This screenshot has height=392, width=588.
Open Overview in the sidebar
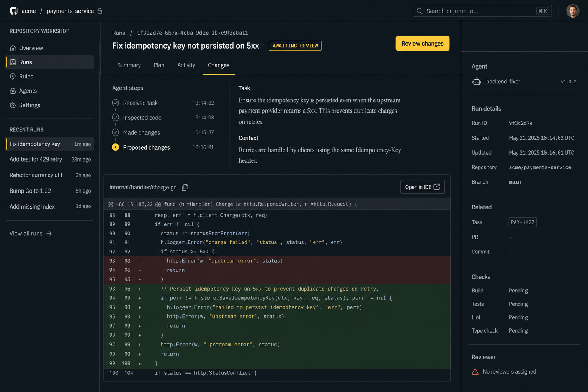50,48
